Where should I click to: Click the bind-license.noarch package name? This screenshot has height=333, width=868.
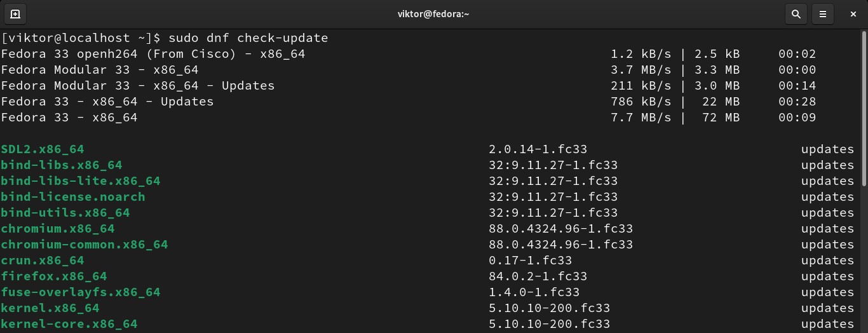coord(73,197)
